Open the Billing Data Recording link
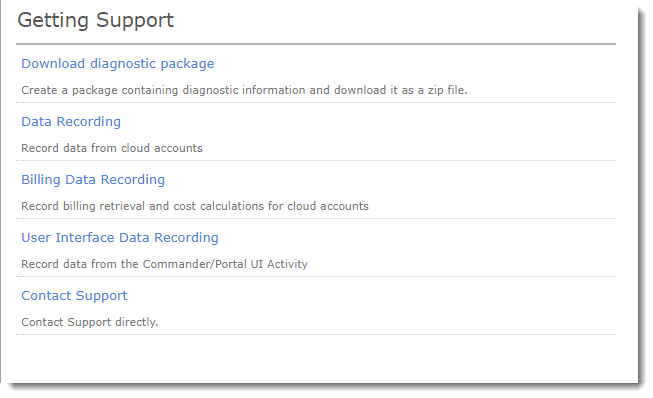This screenshot has width=653, height=398. click(x=93, y=180)
